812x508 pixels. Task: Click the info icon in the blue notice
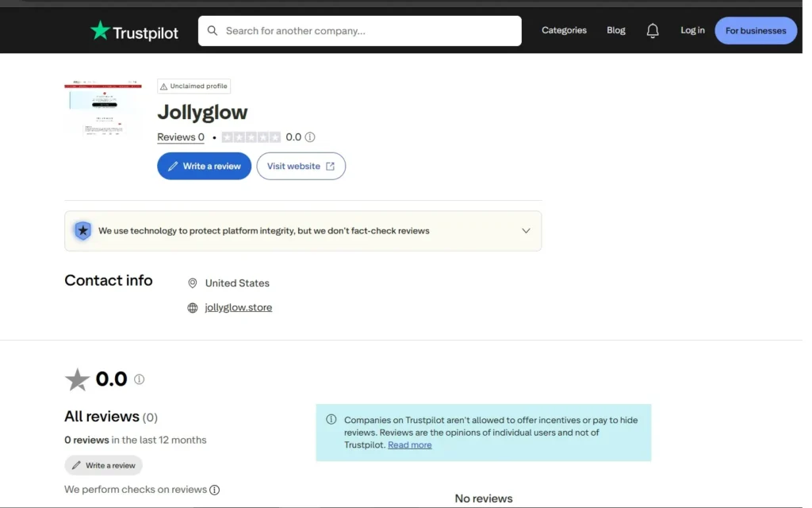pos(331,419)
